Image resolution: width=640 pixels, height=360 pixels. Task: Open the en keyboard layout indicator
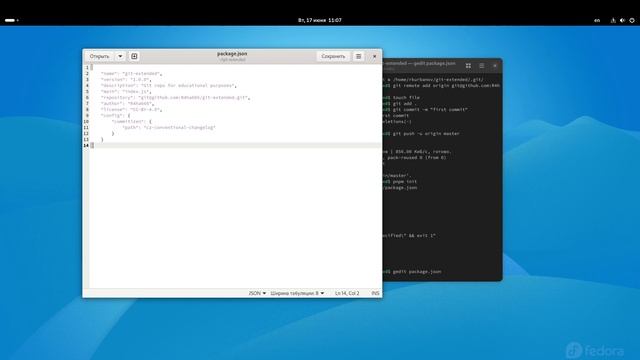click(597, 20)
